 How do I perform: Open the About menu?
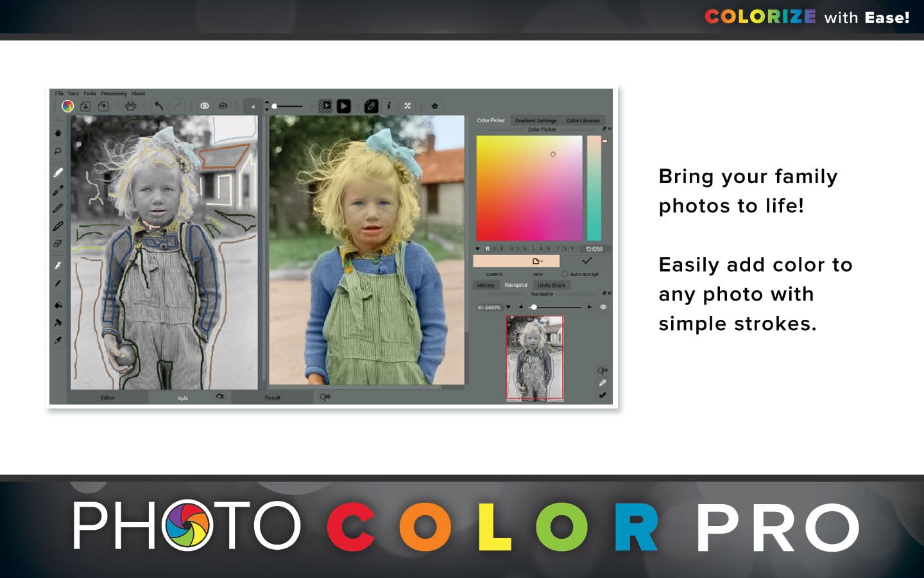click(x=138, y=94)
